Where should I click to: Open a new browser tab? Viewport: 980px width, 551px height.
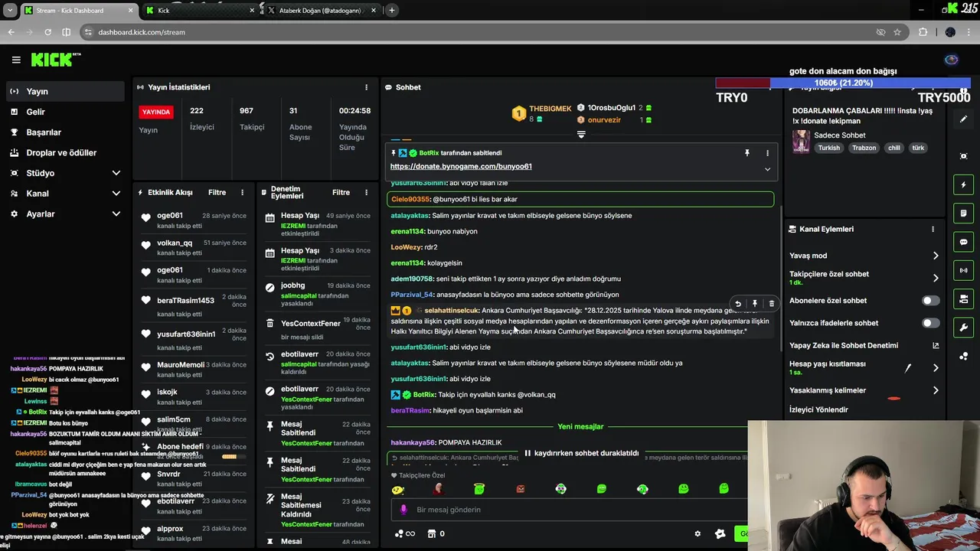pyautogui.click(x=392, y=11)
